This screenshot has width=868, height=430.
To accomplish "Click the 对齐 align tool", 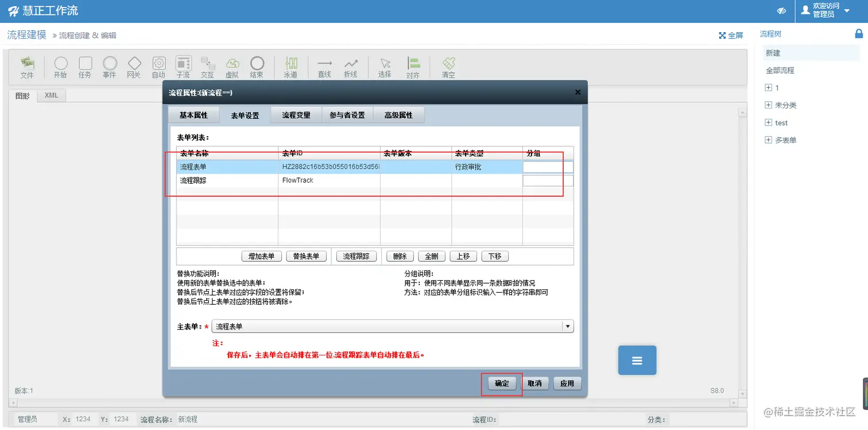I will point(413,67).
